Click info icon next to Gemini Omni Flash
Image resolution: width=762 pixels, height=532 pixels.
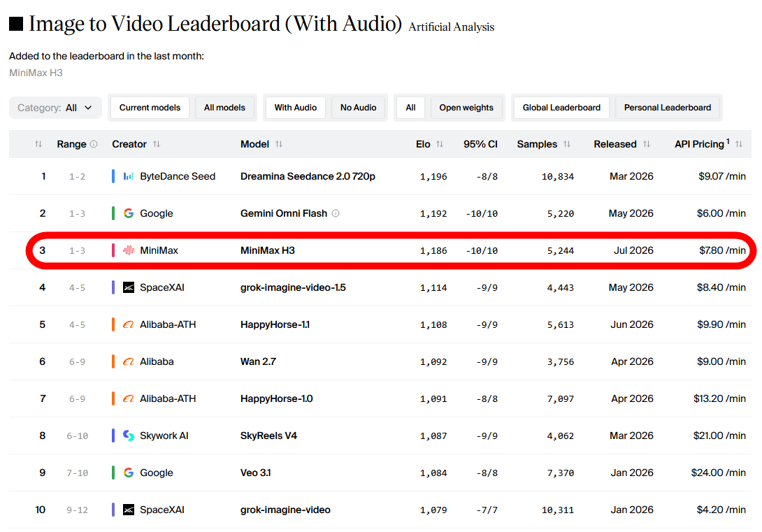[x=336, y=213]
